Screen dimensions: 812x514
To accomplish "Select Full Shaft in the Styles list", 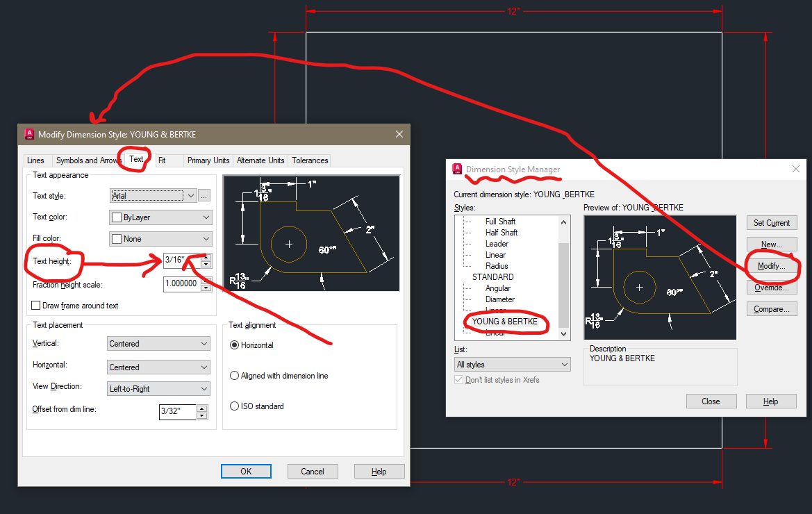I will click(x=500, y=222).
